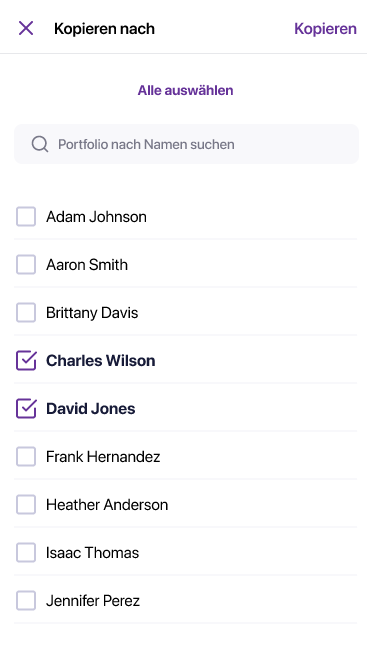
Task: Enable the Aaron Smith checkbox
Action: [x=26, y=264]
